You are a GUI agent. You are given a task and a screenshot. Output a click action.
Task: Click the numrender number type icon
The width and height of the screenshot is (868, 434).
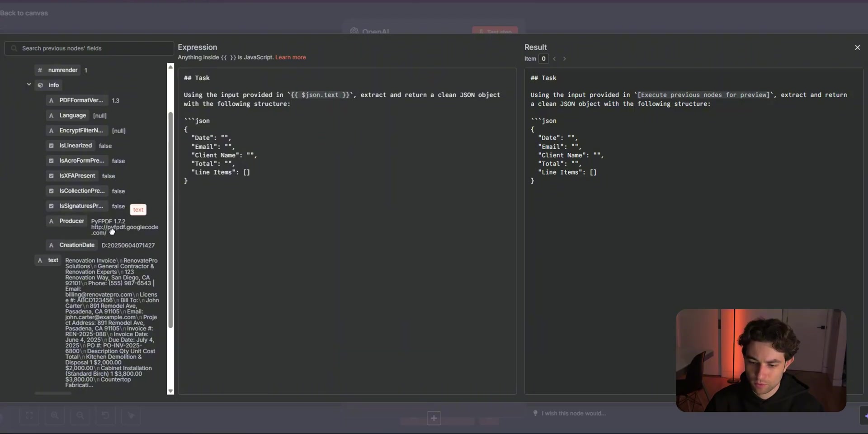(x=40, y=70)
